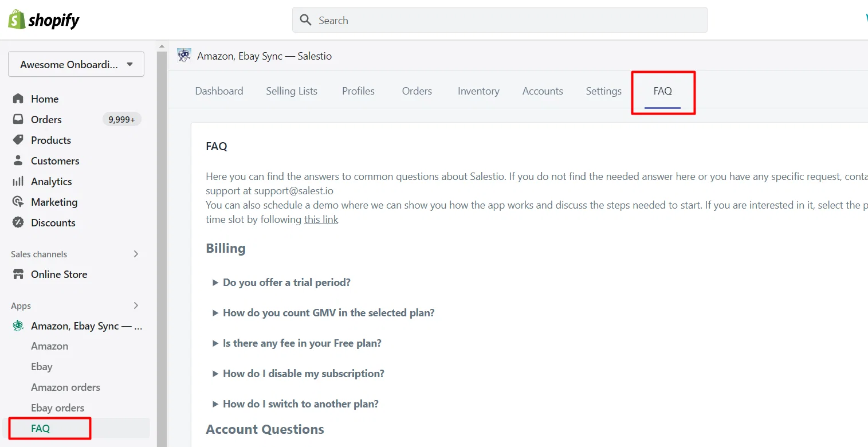
Task: Click the Discounts percent badge icon
Action: click(18, 222)
